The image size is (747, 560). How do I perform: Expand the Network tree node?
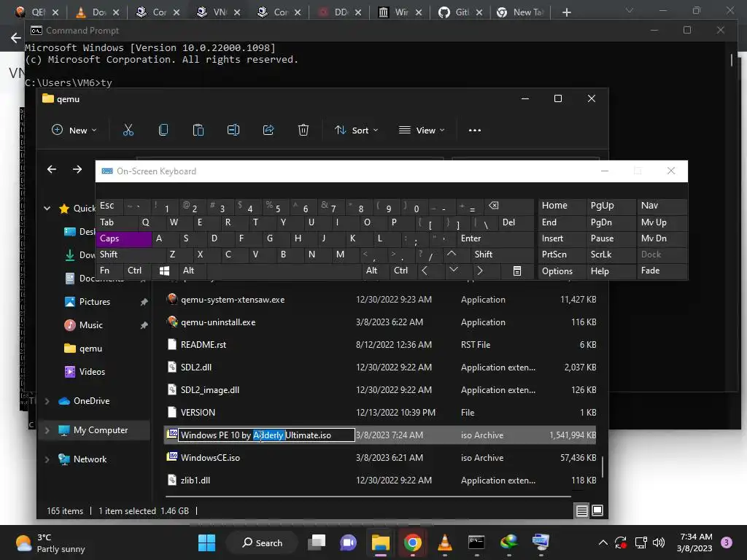point(47,459)
